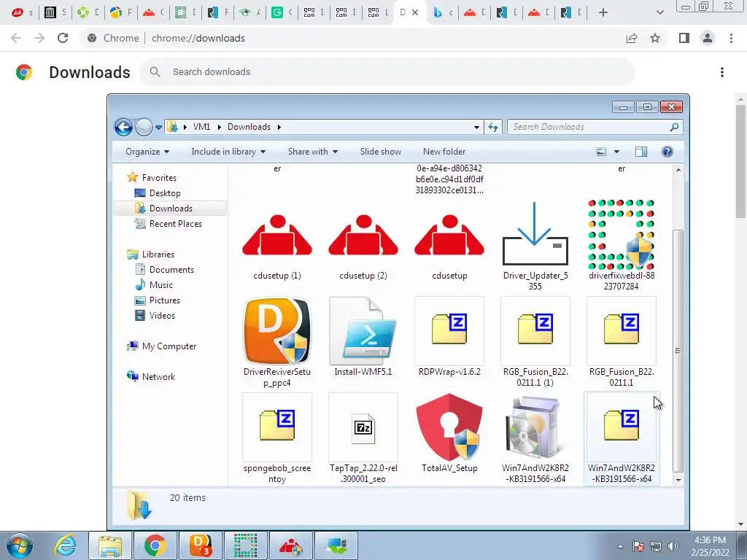The image size is (747, 560).
Task: Click the Change your view icon in Explorer
Action: click(x=601, y=152)
